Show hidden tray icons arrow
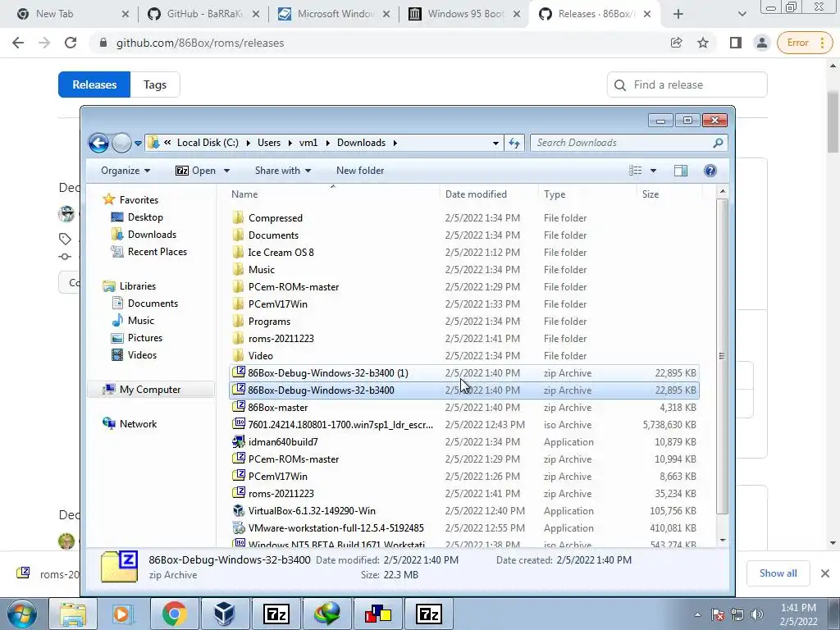This screenshot has height=630, width=840. pyautogui.click(x=697, y=614)
